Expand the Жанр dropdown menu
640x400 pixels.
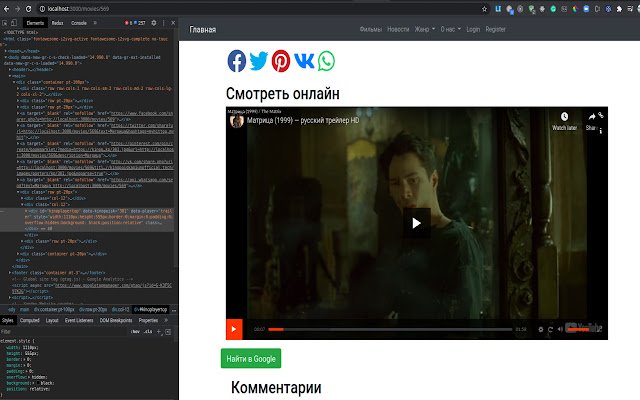coord(424,29)
